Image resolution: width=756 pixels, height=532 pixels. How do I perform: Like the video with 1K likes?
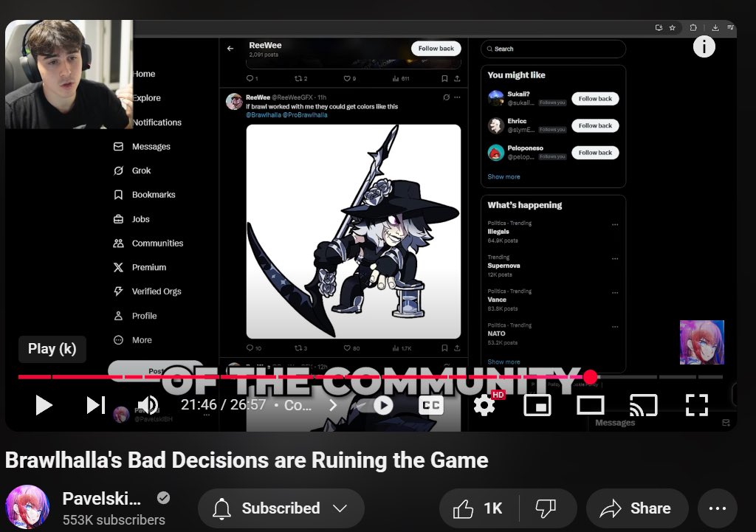coord(478,508)
